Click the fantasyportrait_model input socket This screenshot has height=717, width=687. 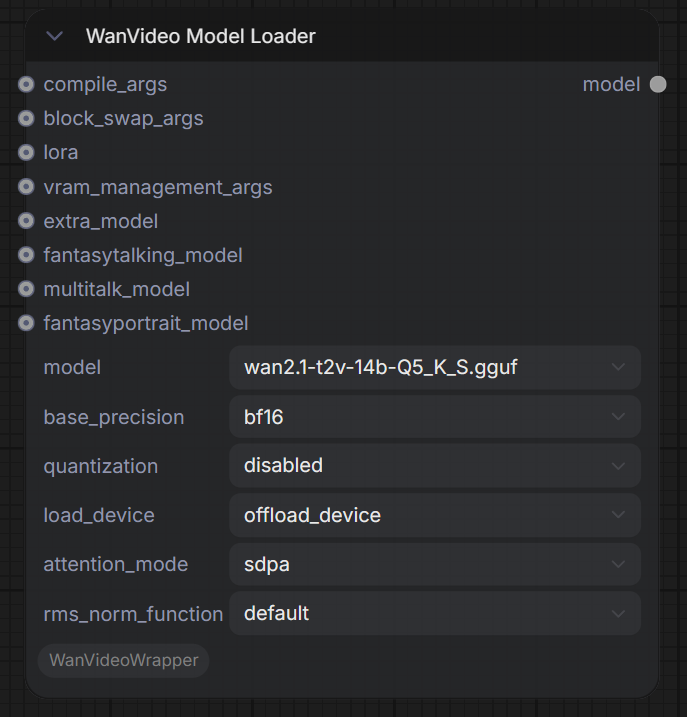pos(26,323)
